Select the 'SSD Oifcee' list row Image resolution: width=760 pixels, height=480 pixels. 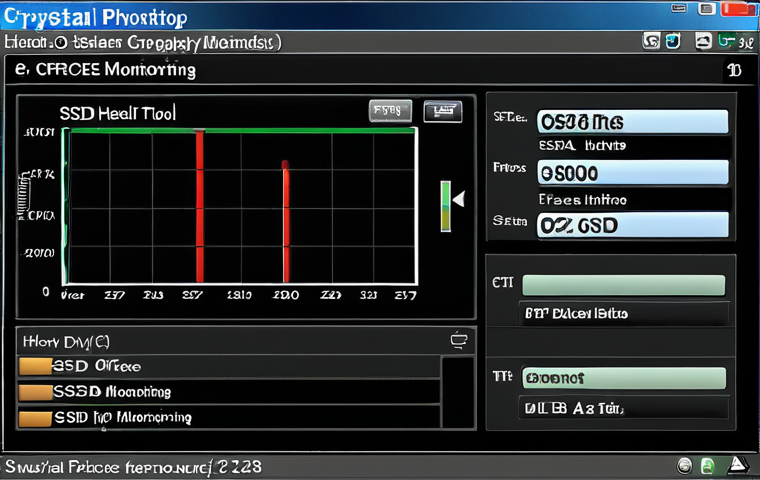click(229, 366)
